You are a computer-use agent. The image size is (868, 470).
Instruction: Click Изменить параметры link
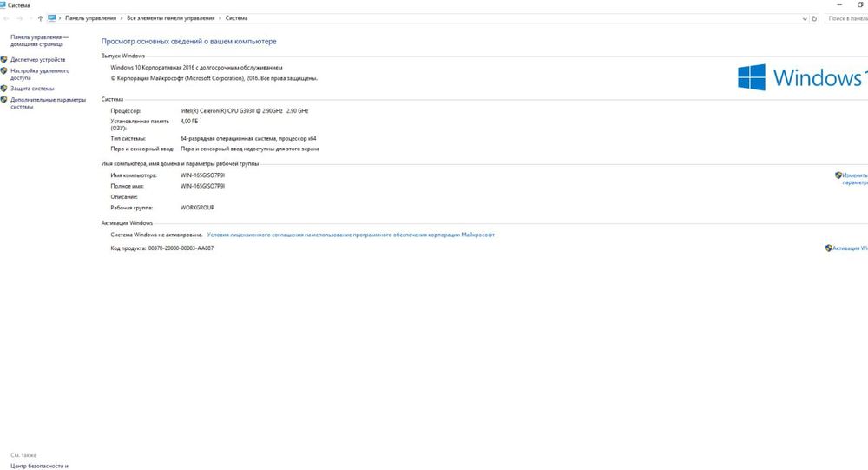(855, 178)
